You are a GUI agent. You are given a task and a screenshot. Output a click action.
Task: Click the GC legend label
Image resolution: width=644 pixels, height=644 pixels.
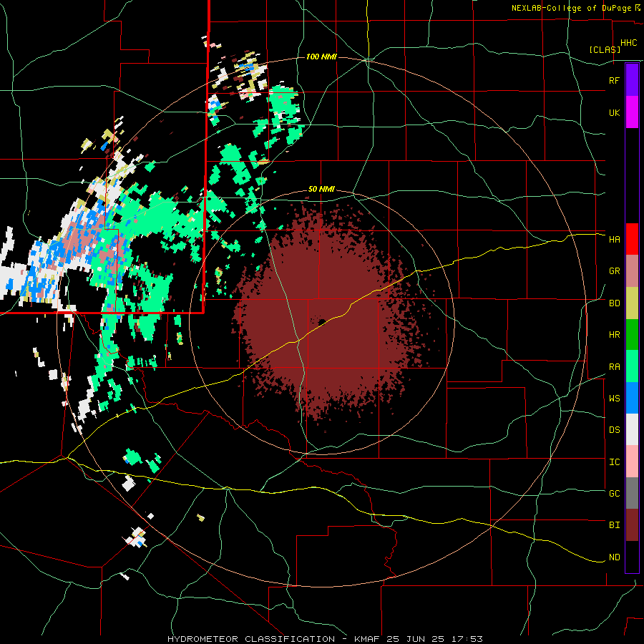(614, 494)
